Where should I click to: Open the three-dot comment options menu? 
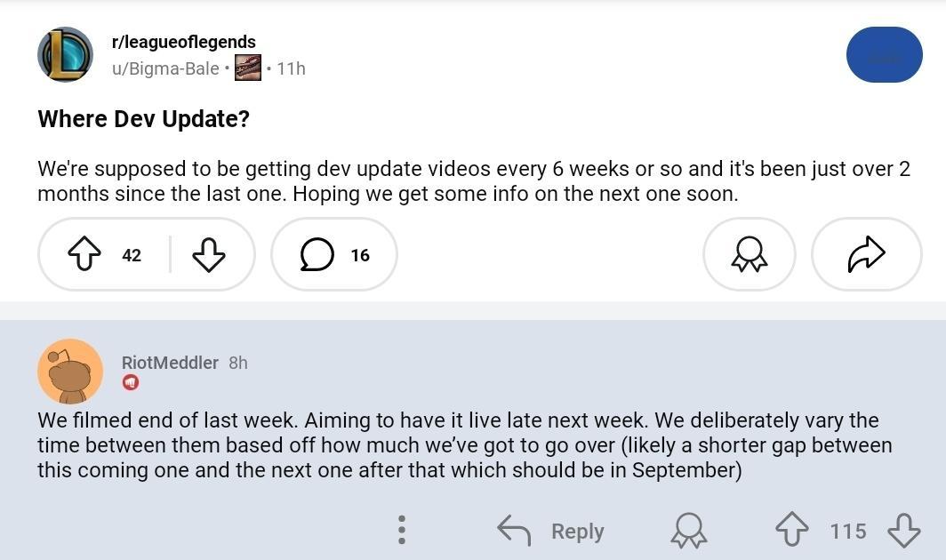click(x=402, y=531)
